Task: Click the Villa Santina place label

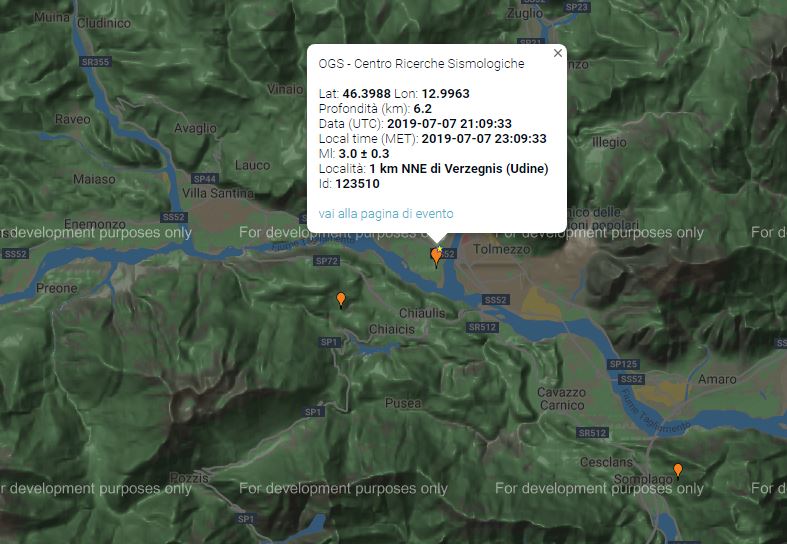Action: point(218,193)
